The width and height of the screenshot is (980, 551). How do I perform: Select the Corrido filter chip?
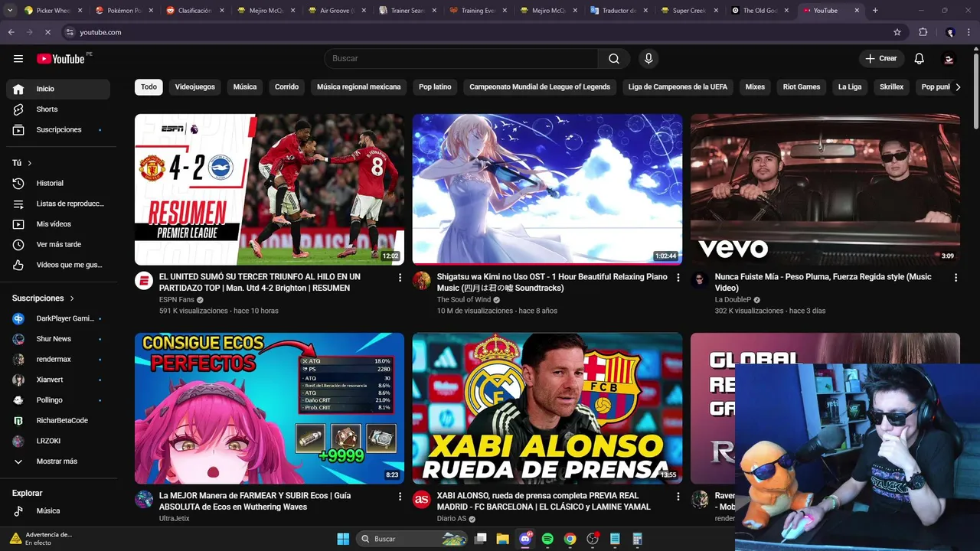[287, 86]
